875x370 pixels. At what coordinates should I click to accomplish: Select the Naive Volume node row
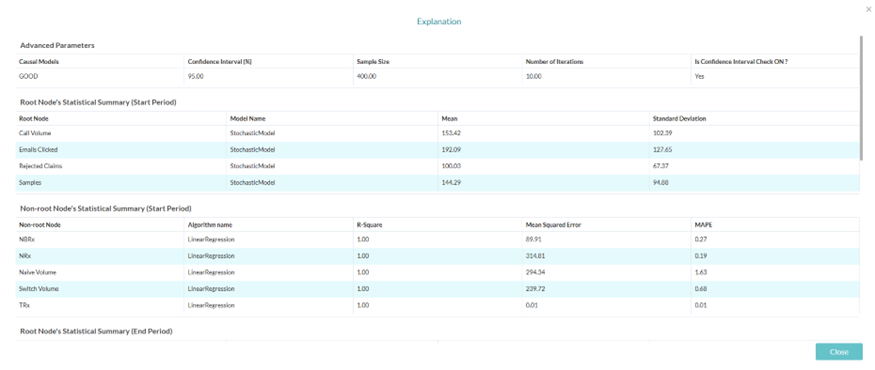point(438,272)
